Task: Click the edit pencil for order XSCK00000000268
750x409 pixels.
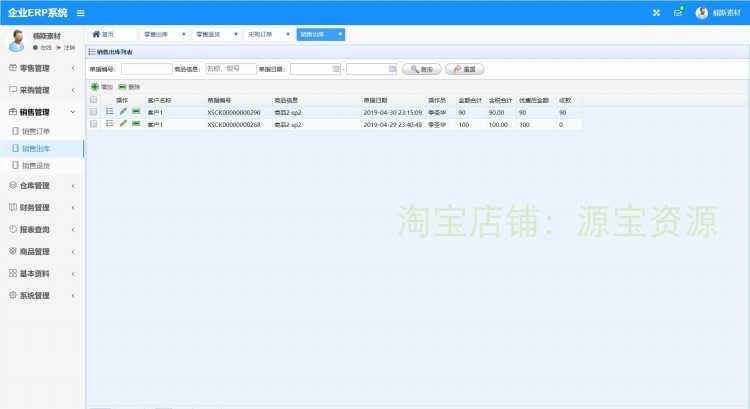Action: [123, 124]
